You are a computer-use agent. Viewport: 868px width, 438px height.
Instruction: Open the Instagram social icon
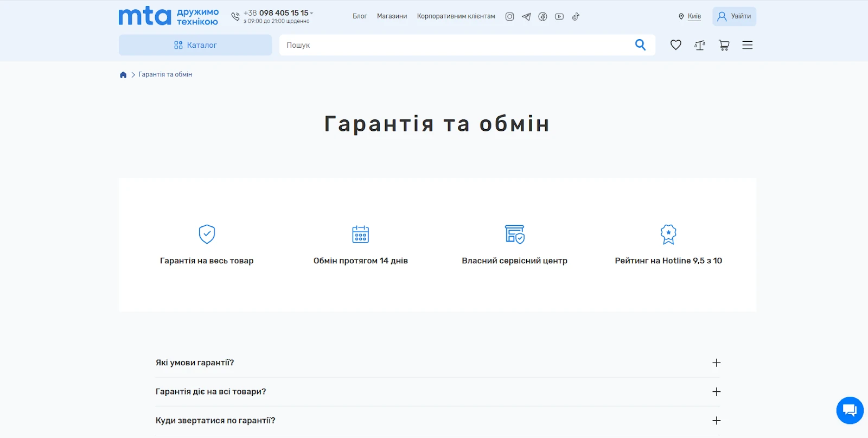[x=509, y=17]
